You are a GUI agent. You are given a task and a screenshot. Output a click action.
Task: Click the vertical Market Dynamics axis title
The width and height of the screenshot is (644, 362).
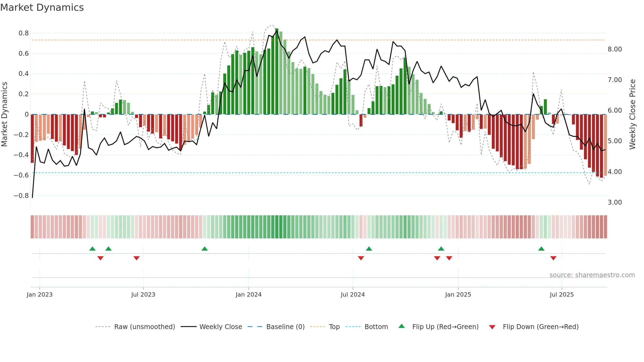[4, 114]
